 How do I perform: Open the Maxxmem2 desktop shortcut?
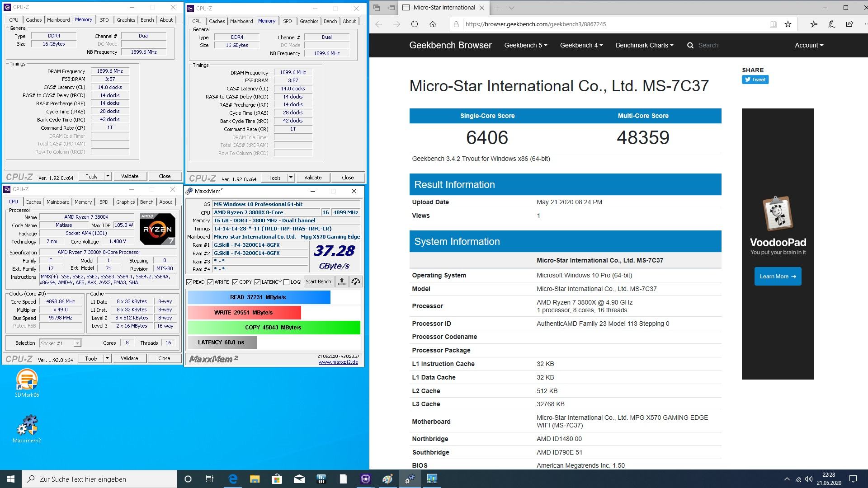click(x=27, y=429)
